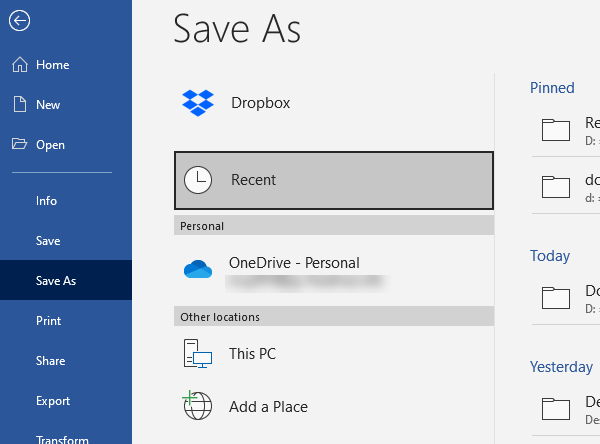Click the Add a Place globe icon

coord(197,405)
